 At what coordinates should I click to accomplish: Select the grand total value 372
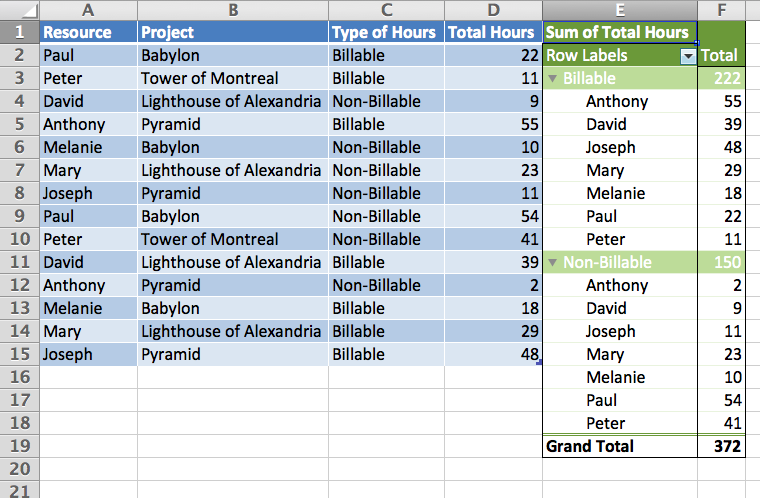point(722,446)
